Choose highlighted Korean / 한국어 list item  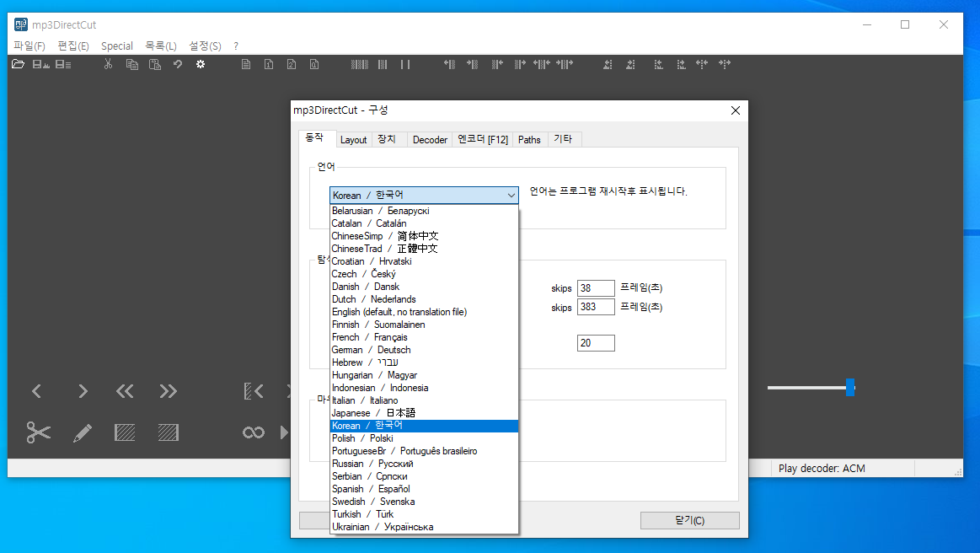click(x=424, y=426)
